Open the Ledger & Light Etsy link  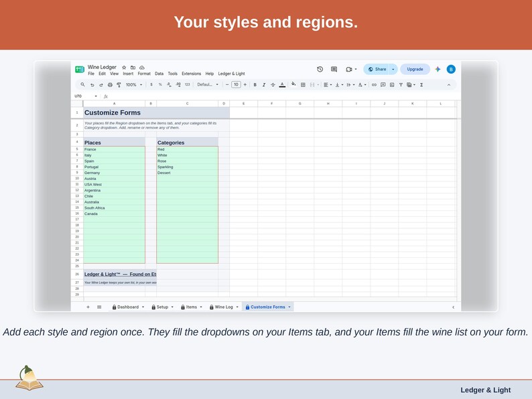point(120,274)
